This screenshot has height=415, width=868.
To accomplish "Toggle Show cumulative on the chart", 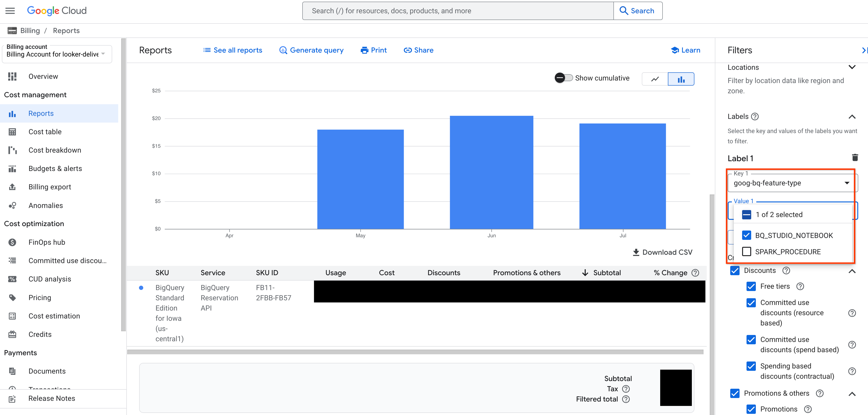I will click(x=564, y=77).
